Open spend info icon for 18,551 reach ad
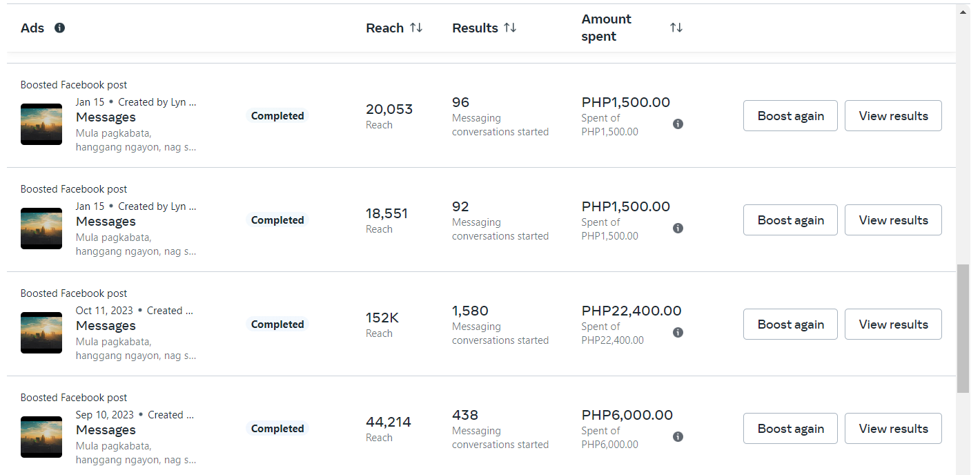This screenshot has width=980, height=475. pos(678,229)
